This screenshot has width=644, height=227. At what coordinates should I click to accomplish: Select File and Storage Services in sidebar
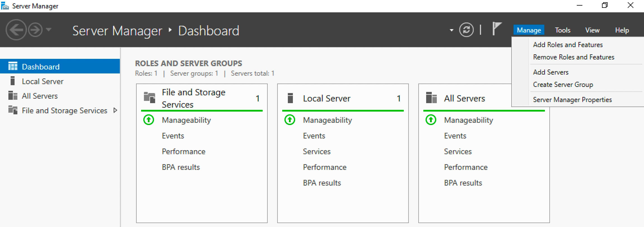(60, 110)
